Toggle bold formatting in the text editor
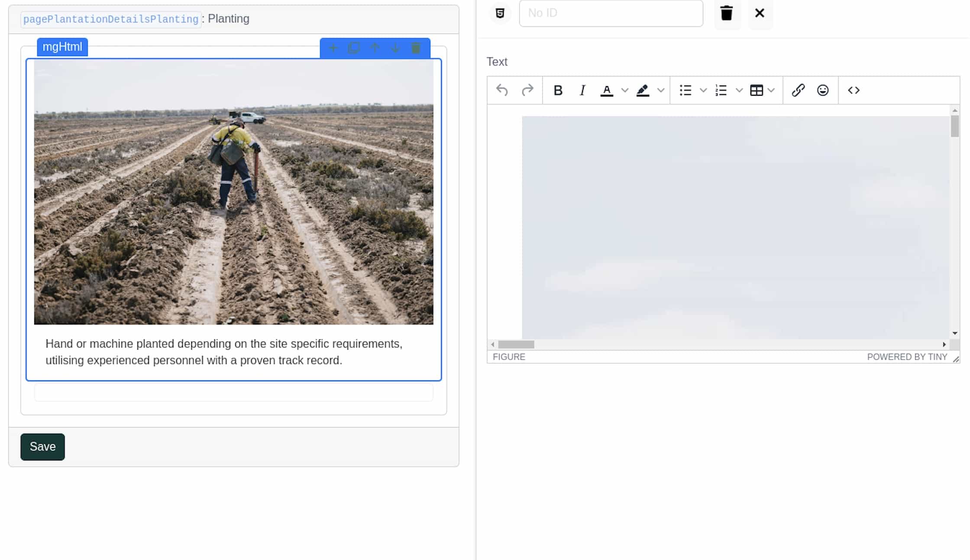The width and height of the screenshot is (970, 560). click(x=558, y=90)
